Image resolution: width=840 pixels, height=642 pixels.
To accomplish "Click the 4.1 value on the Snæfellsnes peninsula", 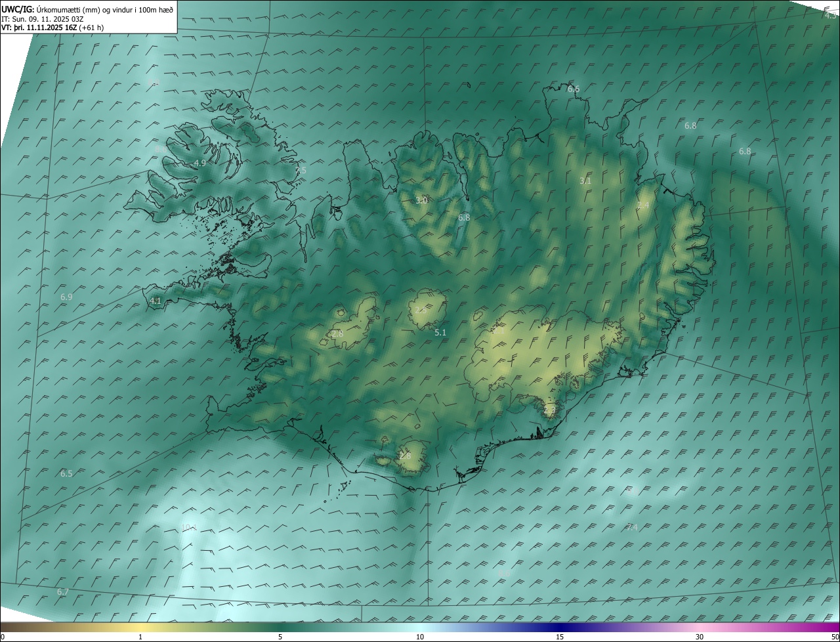I will click(156, 301).
